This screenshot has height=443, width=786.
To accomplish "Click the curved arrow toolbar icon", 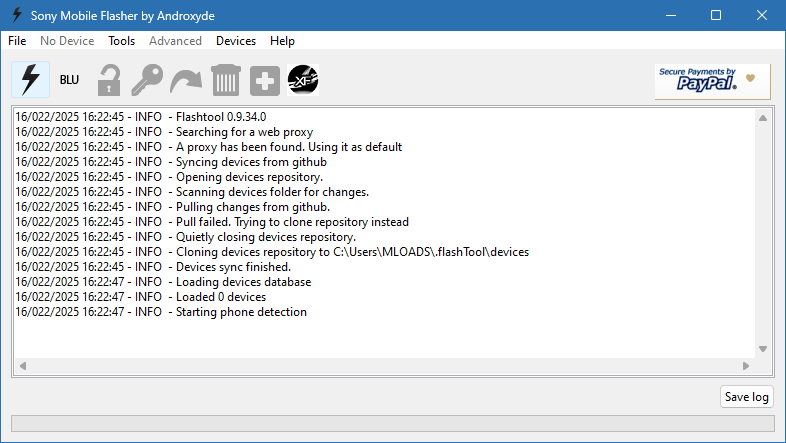I will (186, 80).
